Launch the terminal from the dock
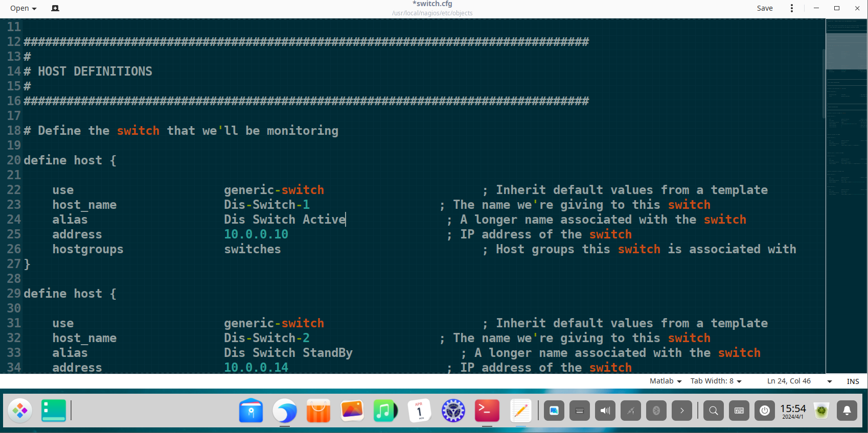 click(x=487, y=411)
